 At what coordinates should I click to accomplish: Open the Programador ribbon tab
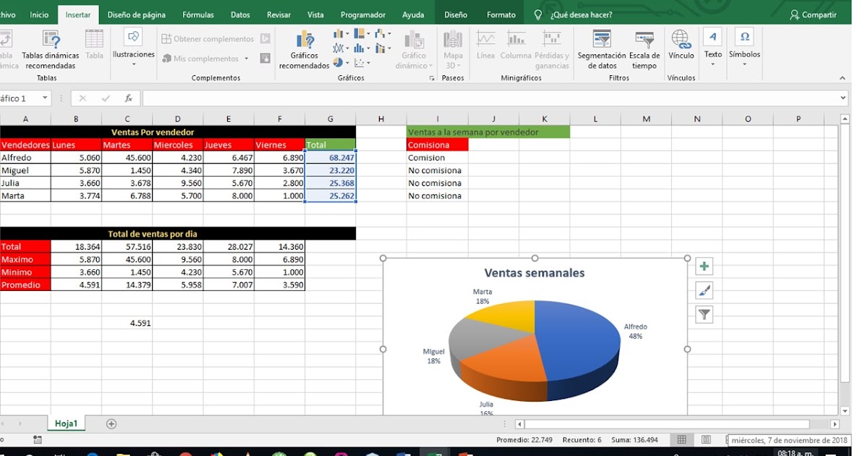362,14
